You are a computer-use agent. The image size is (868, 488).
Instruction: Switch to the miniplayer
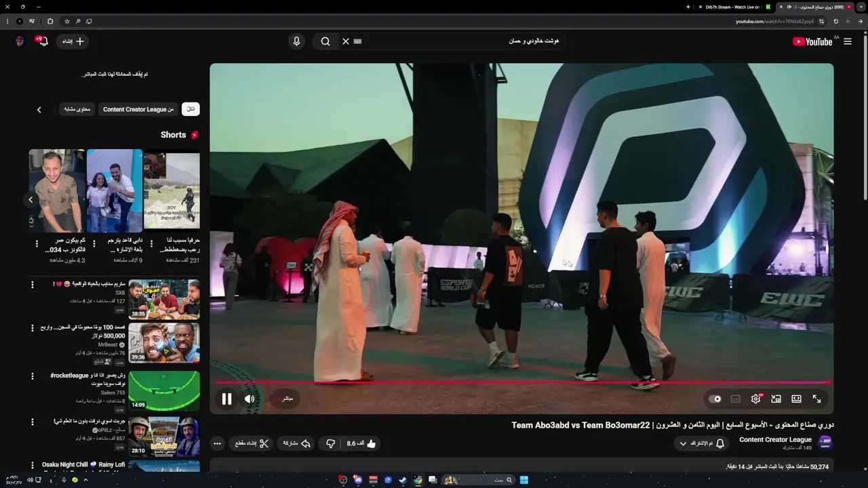coord(776,399)
